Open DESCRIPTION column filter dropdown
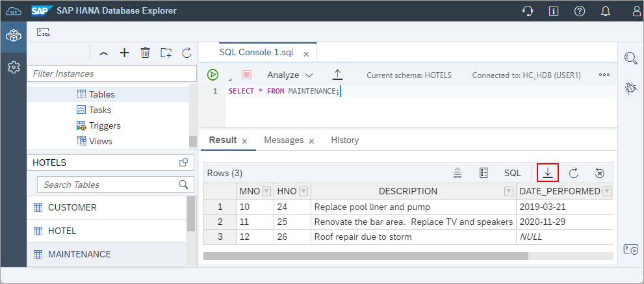The height and width of the screenshot is (284, 644). click(509, 191)
